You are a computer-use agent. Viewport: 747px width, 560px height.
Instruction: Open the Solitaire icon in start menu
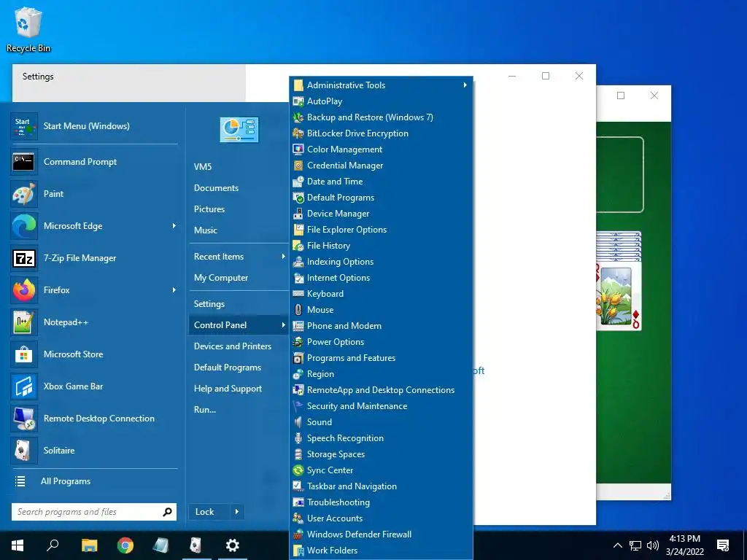(24, 451)
